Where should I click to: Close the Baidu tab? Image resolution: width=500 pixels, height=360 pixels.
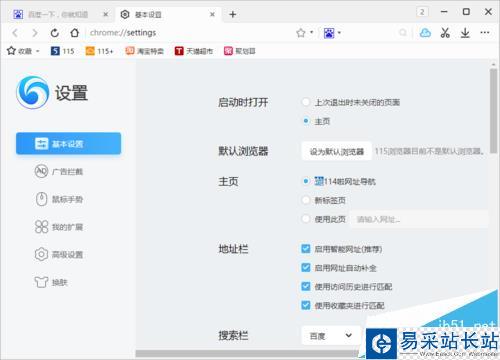(106, 14)
